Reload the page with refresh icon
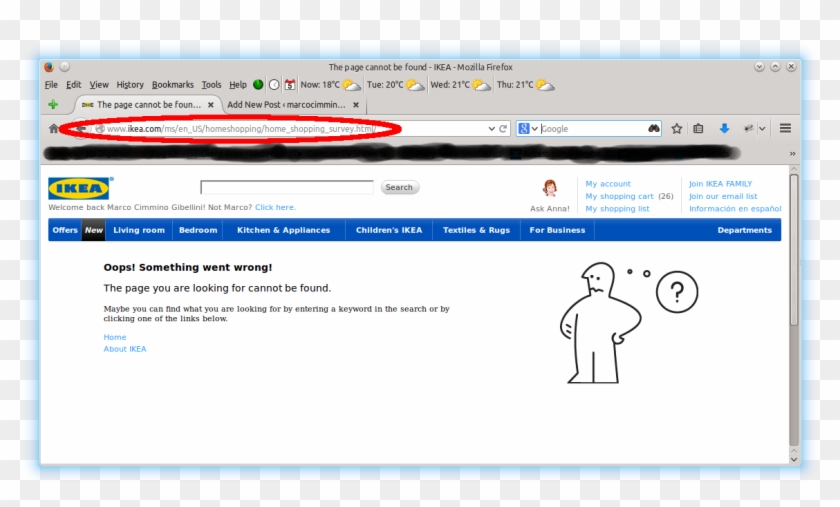The width and height of the screenshot is (840, 507). [x=503, y=129]
